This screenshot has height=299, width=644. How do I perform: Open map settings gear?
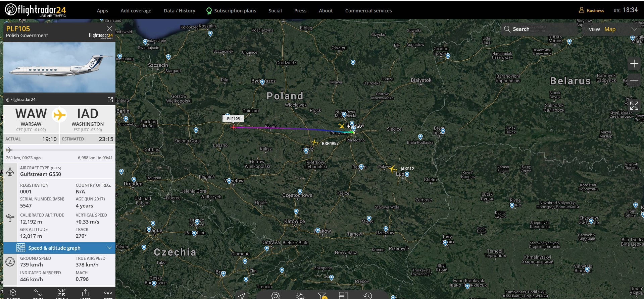coord(276,296)
